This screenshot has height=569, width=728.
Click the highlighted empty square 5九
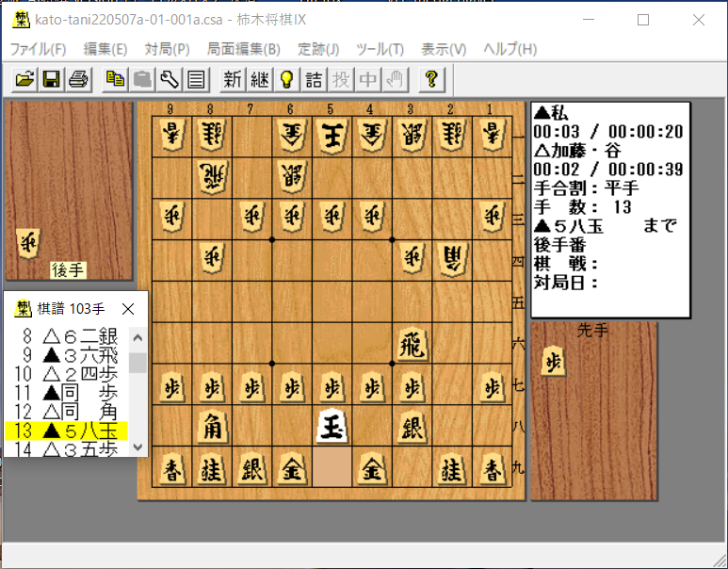[332, 467]
